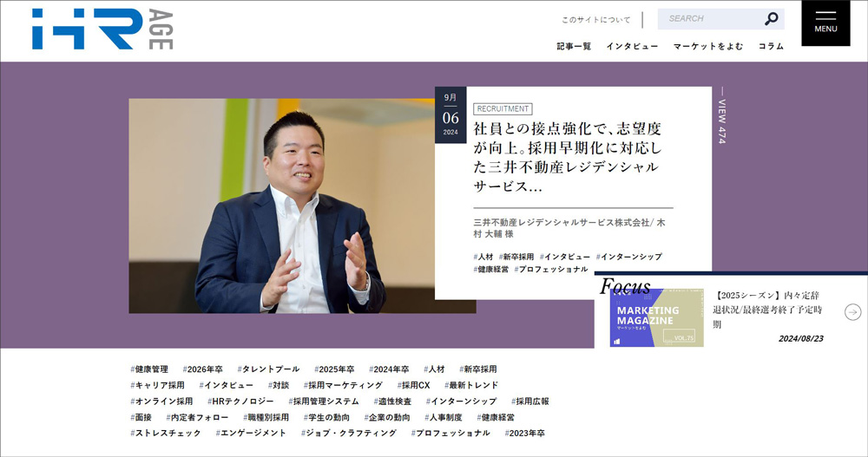Select the #キャリア採用 tag
The image size is (868, 457).
[158, 385]
